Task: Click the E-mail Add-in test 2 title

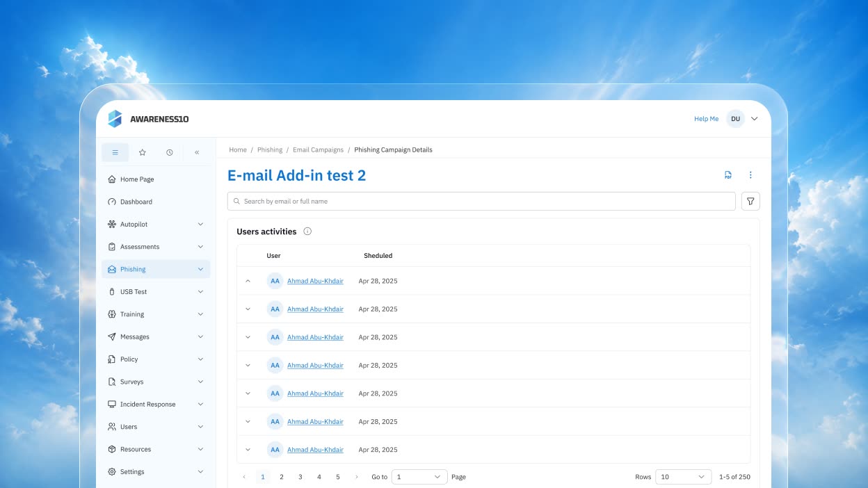Action: 296,175
